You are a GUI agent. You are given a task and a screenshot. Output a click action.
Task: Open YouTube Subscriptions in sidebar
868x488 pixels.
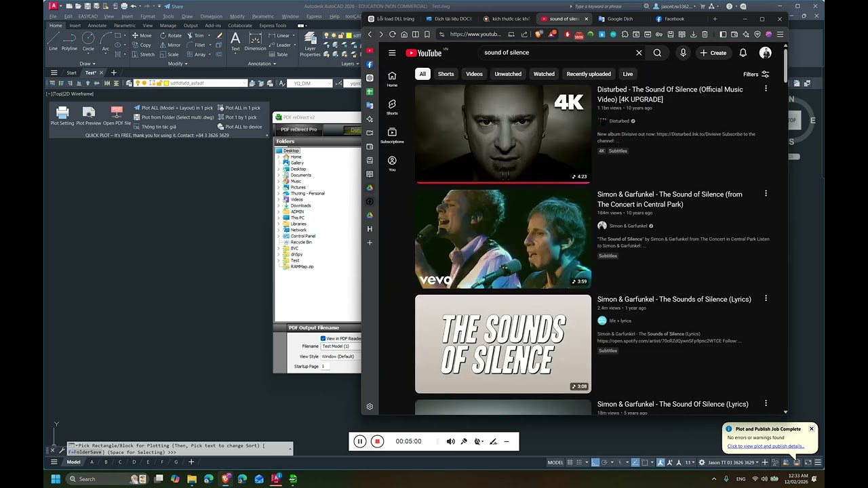click(392, 136)
